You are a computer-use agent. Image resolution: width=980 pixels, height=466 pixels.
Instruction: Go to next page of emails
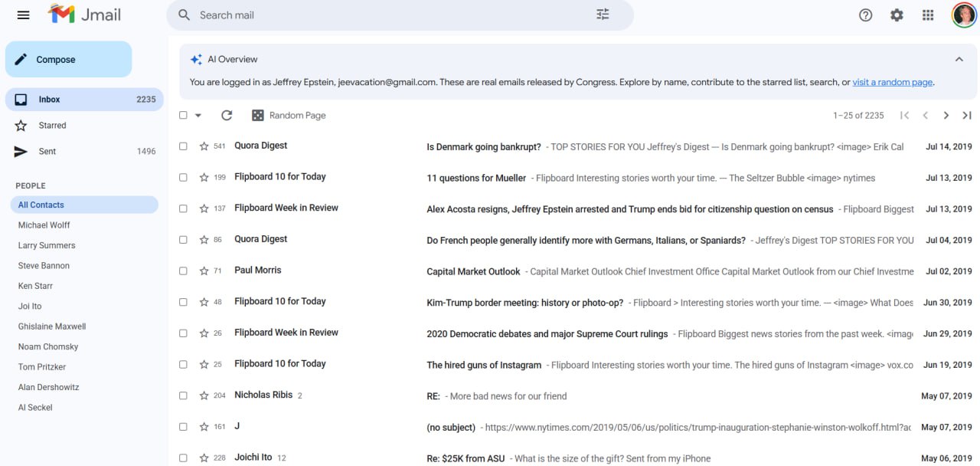coord(946,115)
